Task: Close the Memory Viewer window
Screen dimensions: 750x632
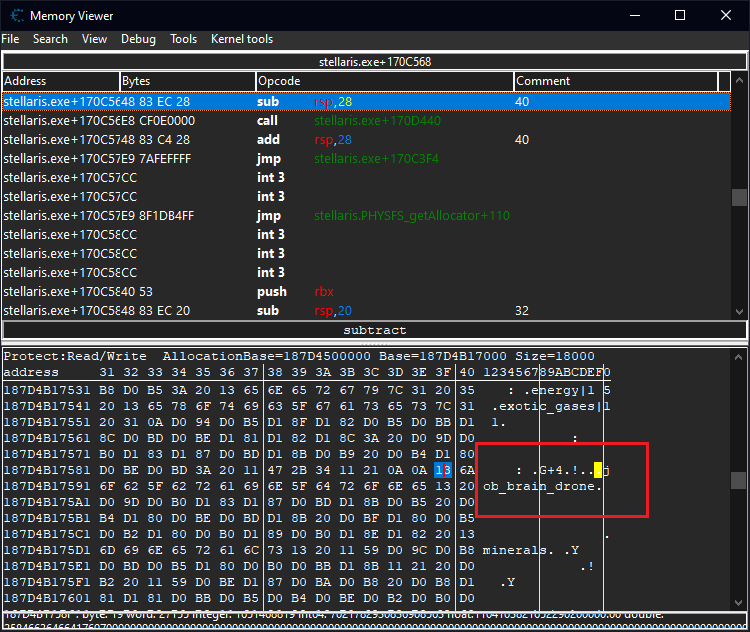Action: 726,16
